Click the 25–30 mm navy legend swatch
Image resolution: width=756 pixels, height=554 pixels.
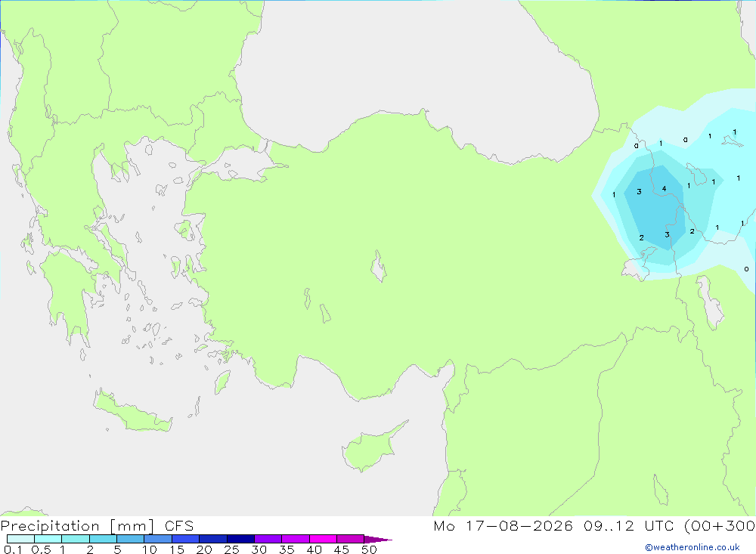pyautogui.click(x=240, y=539)
